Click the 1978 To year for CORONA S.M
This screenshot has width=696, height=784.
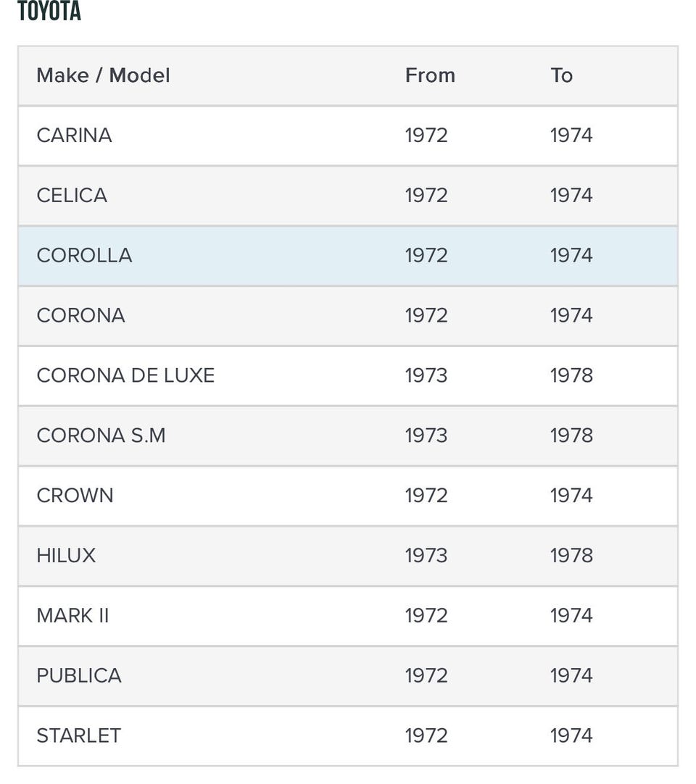point(571,435)
